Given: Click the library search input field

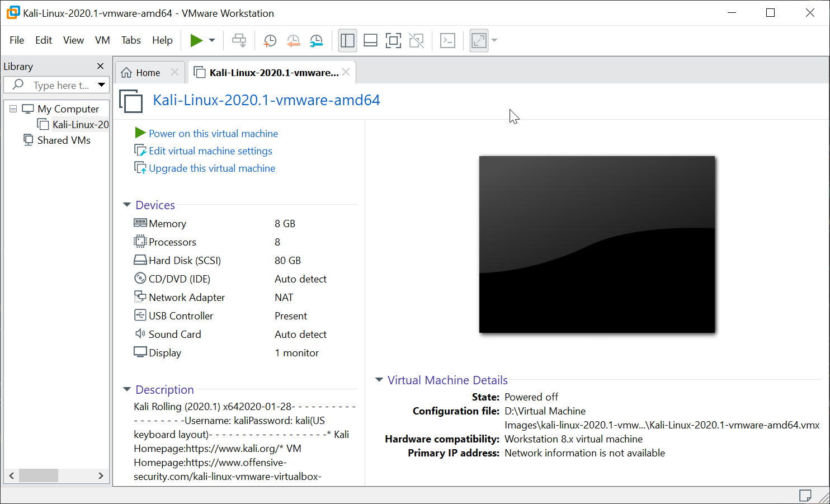Looking at the screenshot, I should (x=62, y=86).
